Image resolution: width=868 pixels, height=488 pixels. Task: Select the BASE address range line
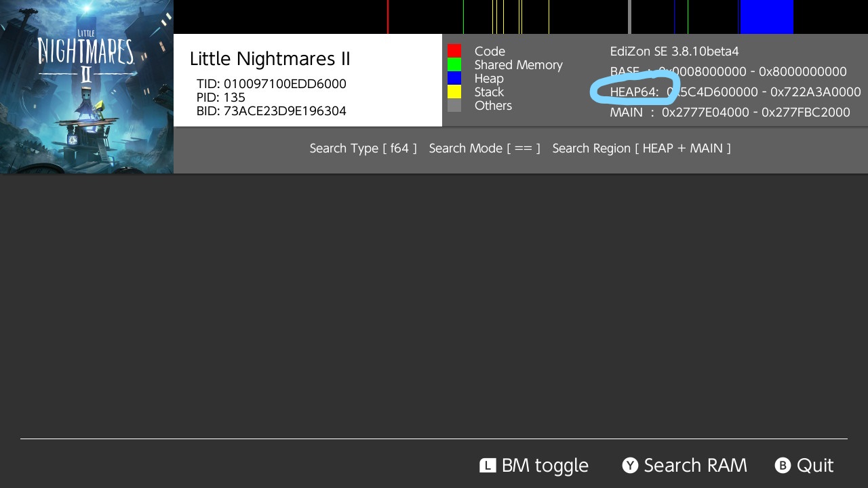point(728,72)
